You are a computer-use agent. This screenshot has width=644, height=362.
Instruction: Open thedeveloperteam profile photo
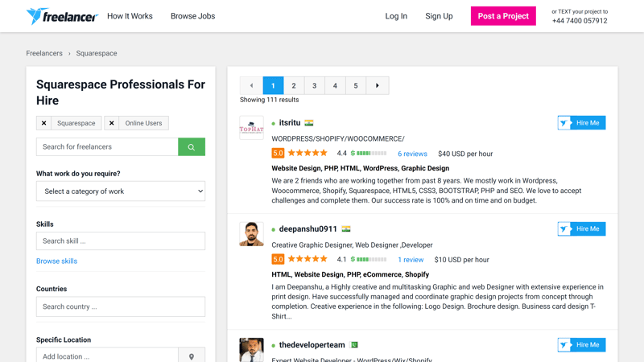tap(251, 350)
